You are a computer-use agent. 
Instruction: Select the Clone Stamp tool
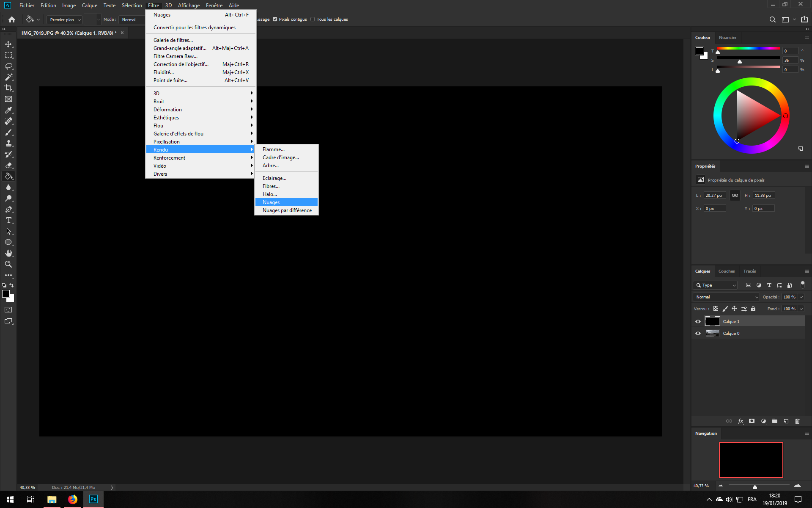8,143
